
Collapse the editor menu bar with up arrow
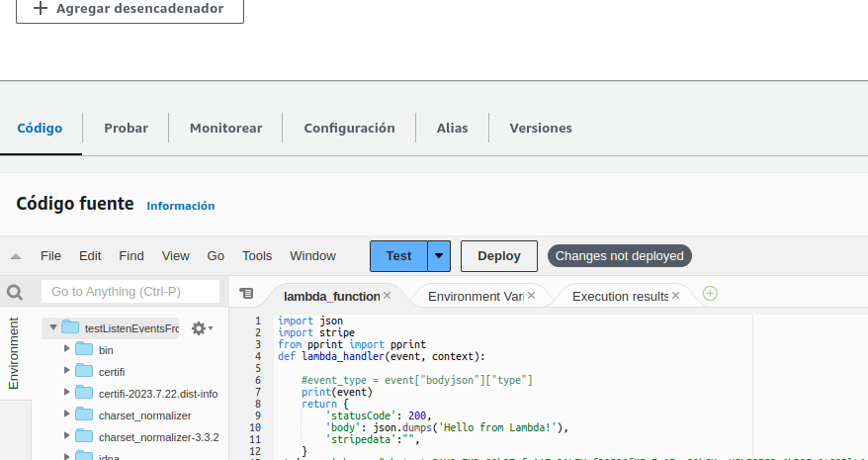[x=16, y=256]
